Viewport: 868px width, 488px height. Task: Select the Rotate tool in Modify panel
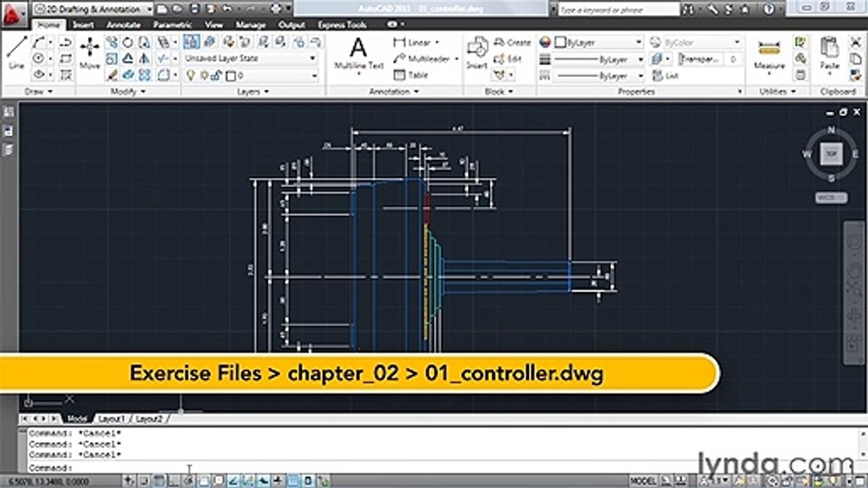[127, 43]
